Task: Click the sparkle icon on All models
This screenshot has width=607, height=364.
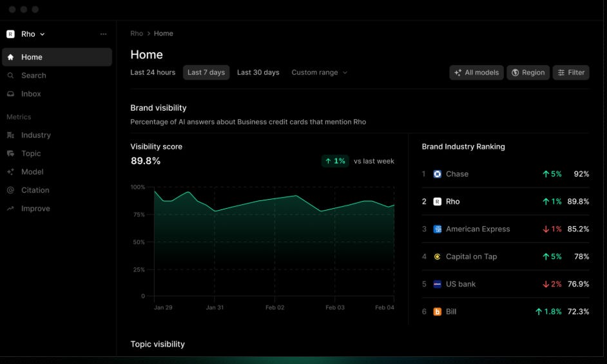Action: tap(458, 72)
